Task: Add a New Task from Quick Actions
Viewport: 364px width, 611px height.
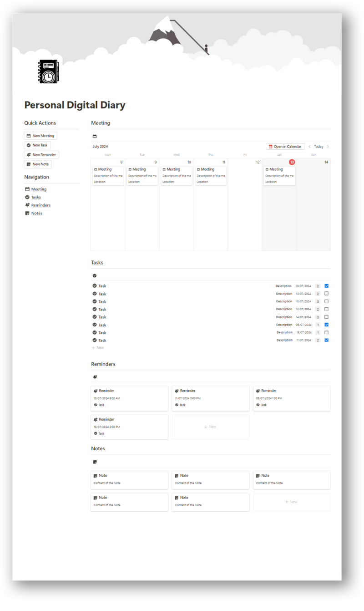Action: 37,145
